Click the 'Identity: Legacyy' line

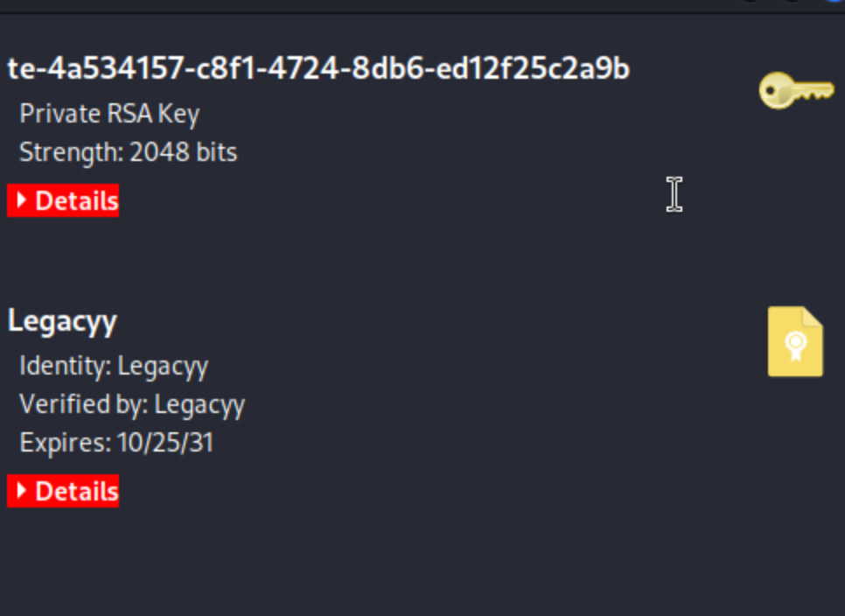click(x=114, y=367)
